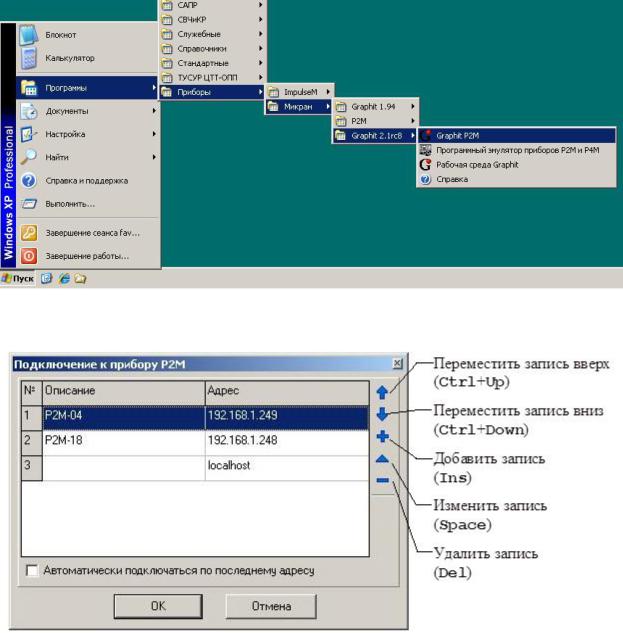Enable automatic connect to last address checkbox

pyautogui.click(x=32, y=570)
